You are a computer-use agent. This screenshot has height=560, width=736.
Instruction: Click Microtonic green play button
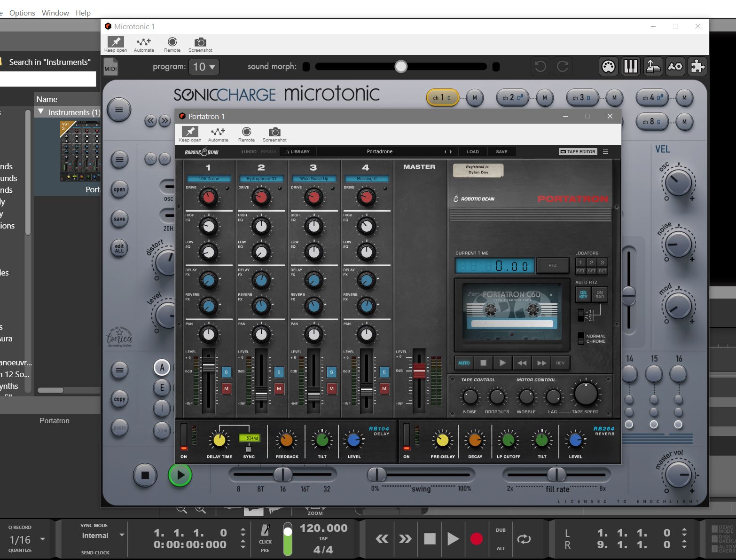180,475
